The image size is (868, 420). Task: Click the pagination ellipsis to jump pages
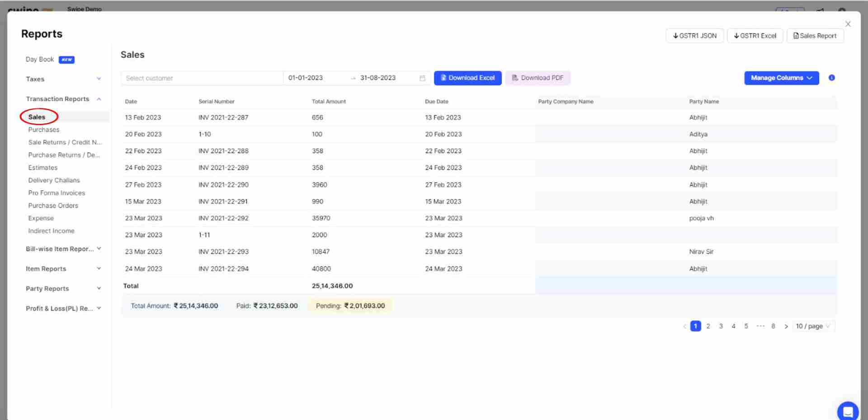[x=760, y=326]
